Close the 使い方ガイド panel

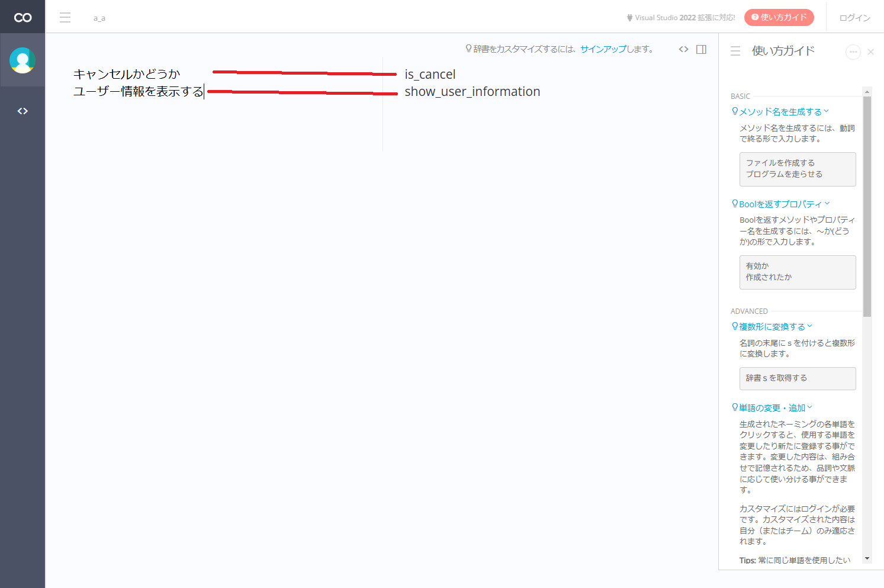[871, 52]
